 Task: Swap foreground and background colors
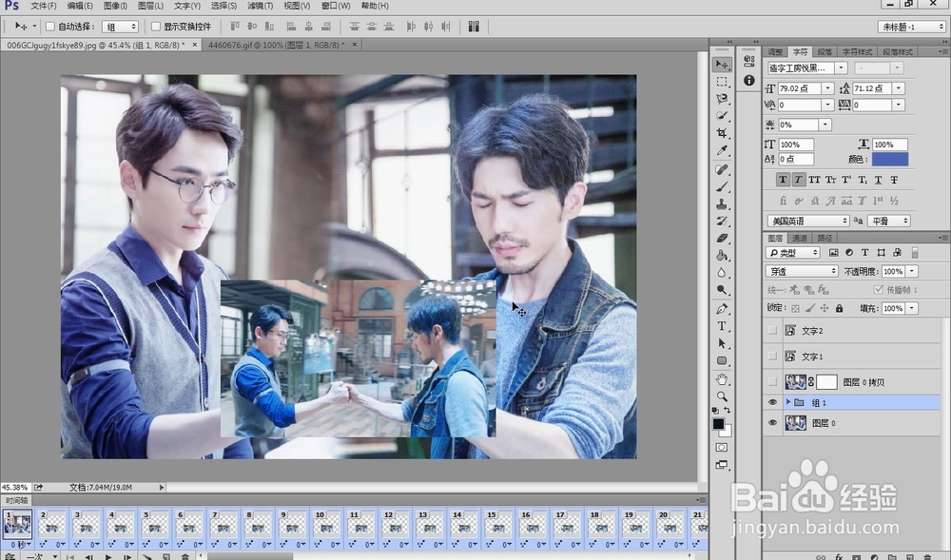click(x=728, y=411)
